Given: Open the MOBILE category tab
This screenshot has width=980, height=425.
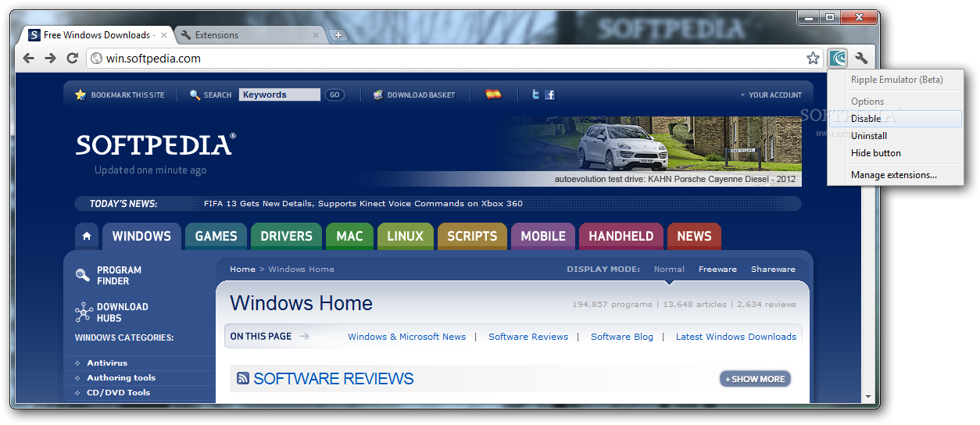Looking at the screenshot, I should pos(543,236).
